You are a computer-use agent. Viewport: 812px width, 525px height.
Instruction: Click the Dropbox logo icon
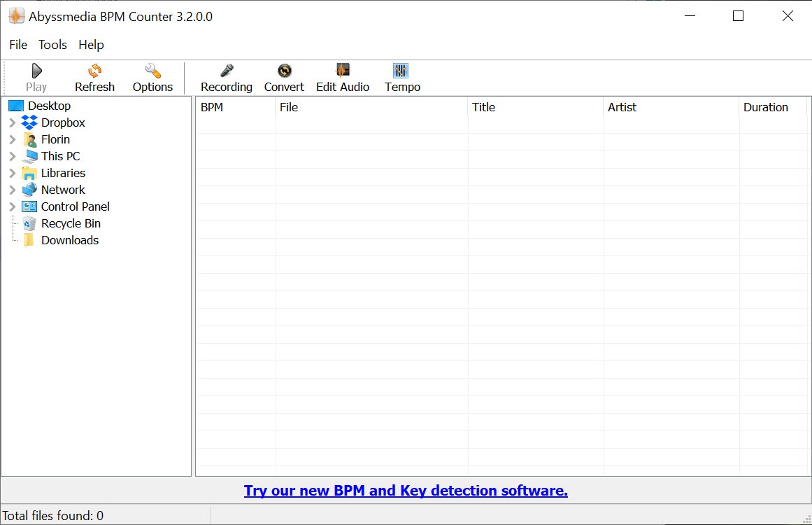29,122
